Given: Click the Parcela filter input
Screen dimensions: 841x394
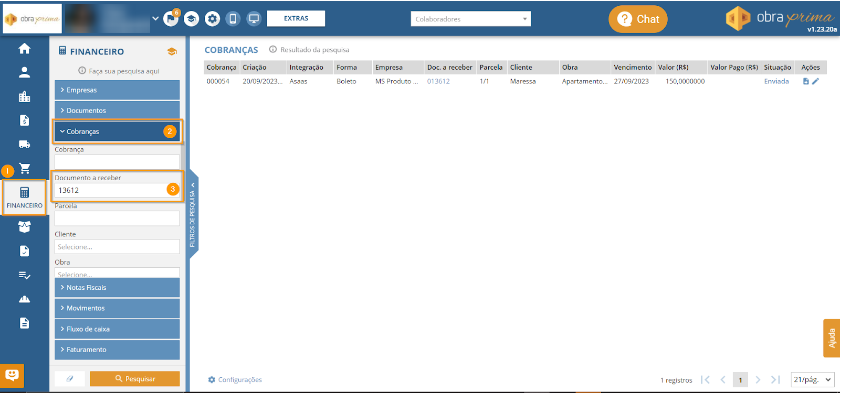Looking at the screenshot, I should tap(117, 218).
